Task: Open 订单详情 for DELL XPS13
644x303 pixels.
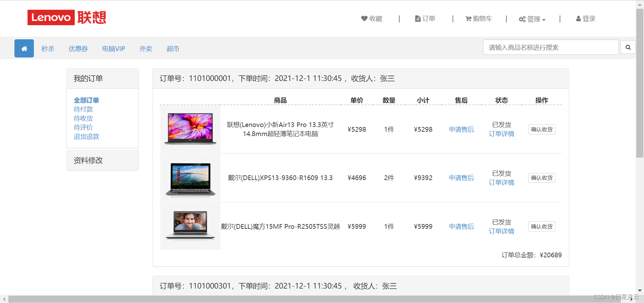Action: pyautogui.click(x=501, y=182)
